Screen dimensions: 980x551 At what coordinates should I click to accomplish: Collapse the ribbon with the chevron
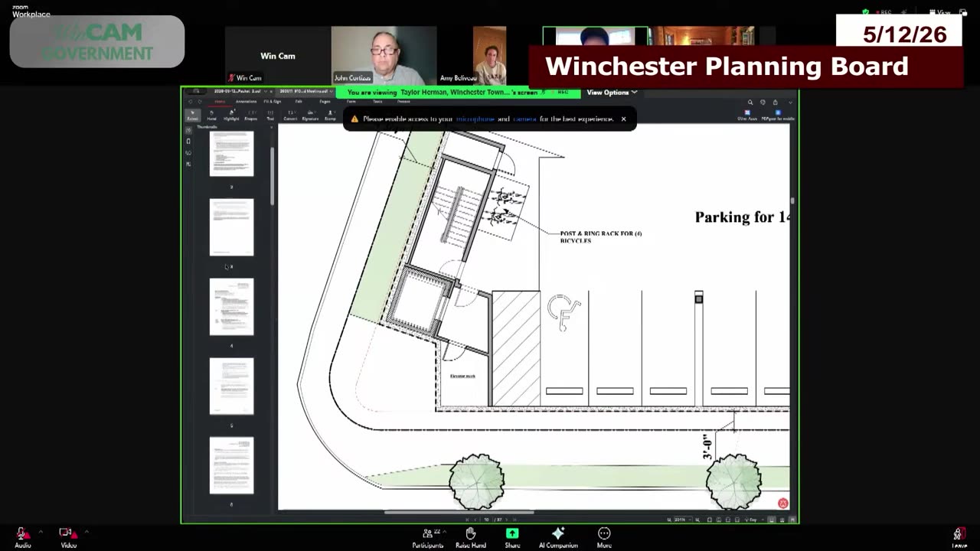point(790,102)
